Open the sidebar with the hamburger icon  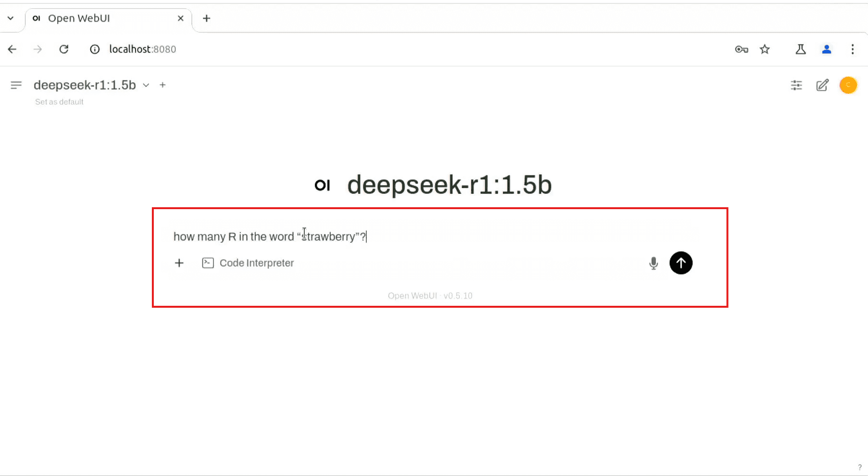coord(16,85)
